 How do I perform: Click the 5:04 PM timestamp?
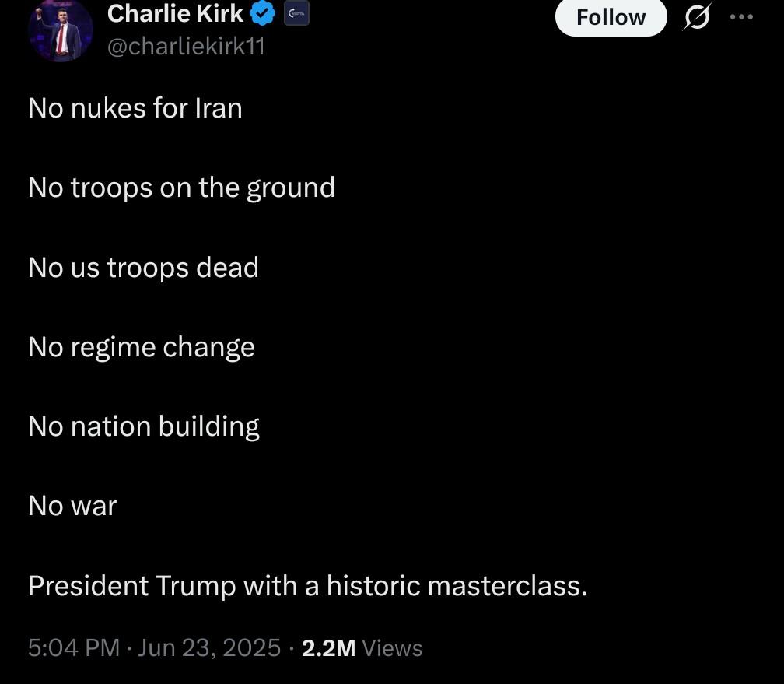(74, 647)
